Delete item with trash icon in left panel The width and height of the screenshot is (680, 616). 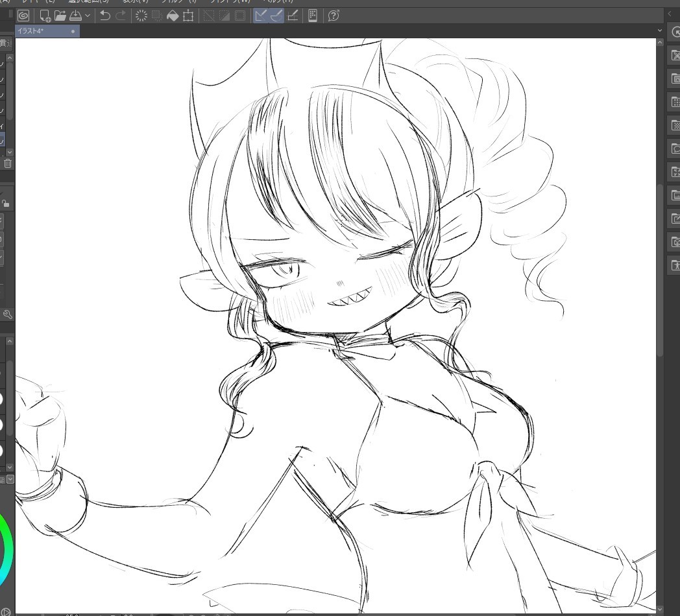tap(7, 163)
